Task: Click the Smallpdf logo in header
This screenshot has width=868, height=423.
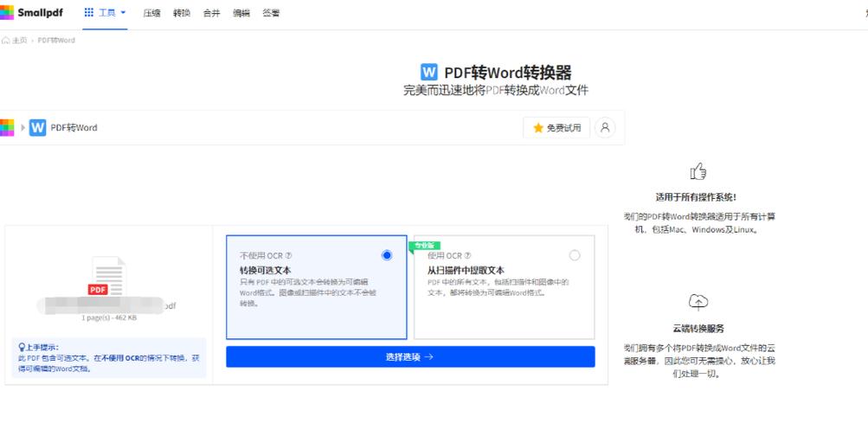Action: coord(31,12)
